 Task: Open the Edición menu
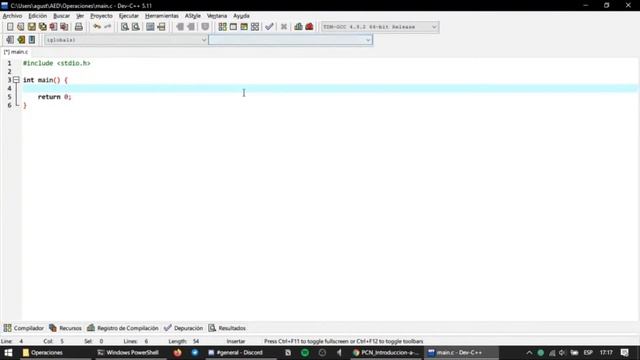point(38,16)
